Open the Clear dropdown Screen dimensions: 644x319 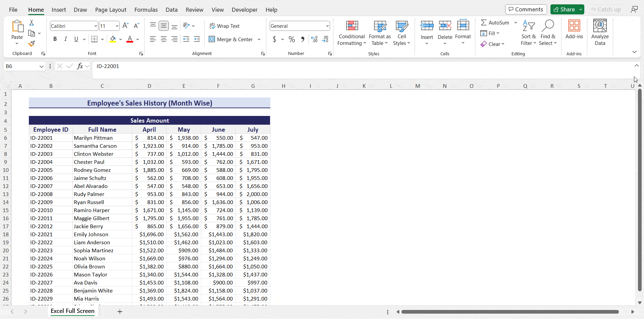(492, 44)
